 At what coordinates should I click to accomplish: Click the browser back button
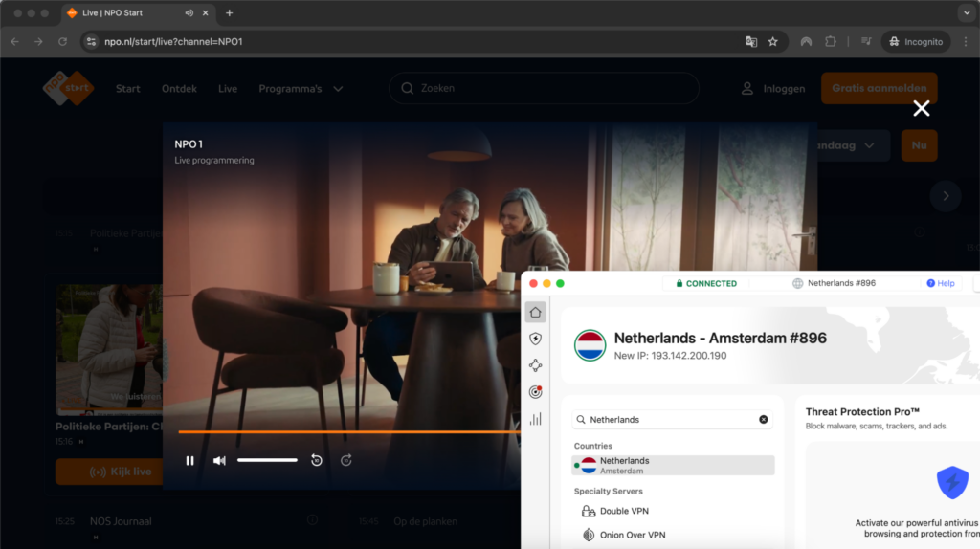pos(15,42)
